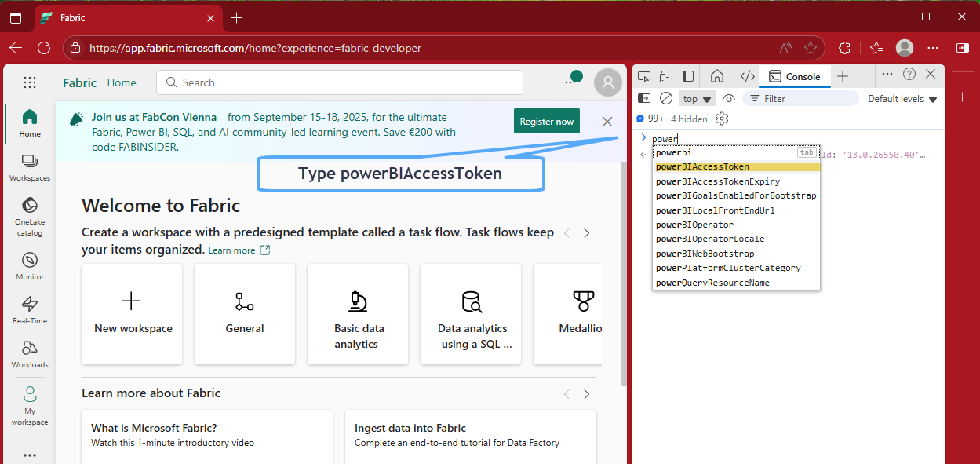The width and height of the screenshot is (980, 464).
Task: Choose Basic data analytics template
Action: pyautogui.click(x=358, y=314)
